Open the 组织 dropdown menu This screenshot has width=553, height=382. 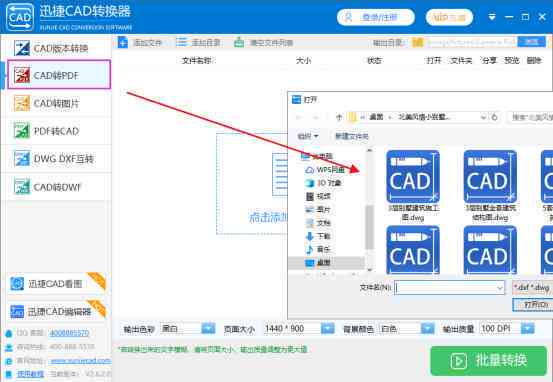pyautogui.click(x=308, y=136)
